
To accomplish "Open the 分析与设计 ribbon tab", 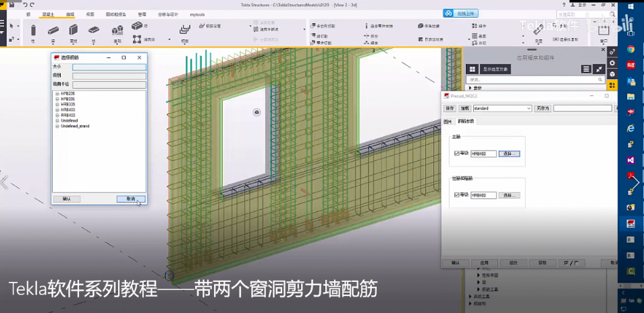I will (168, 14).
